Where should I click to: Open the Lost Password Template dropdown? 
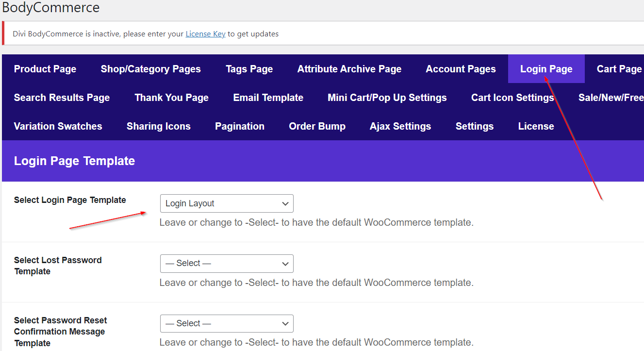pyautogui.click(x=227, y=264)
